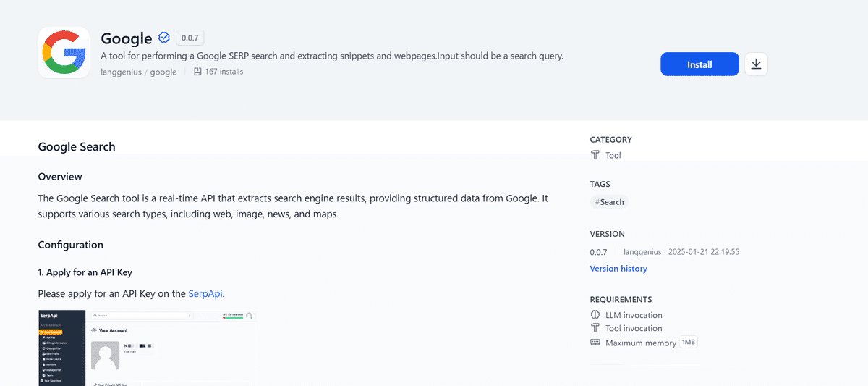Viewport: 868px width, 386px height.
Task: Click the 167 installs label
Action: [x=224, y=72]
